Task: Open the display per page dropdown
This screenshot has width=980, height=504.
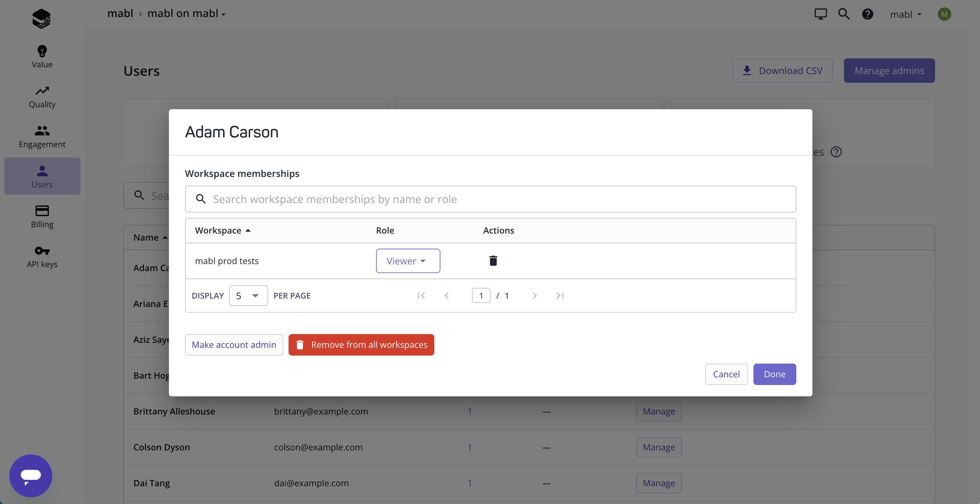Action: (248, 296)
